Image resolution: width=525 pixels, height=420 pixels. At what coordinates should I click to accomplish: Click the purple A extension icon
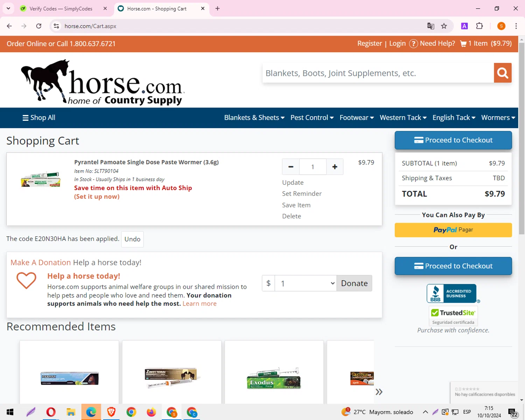coord(464,26)
